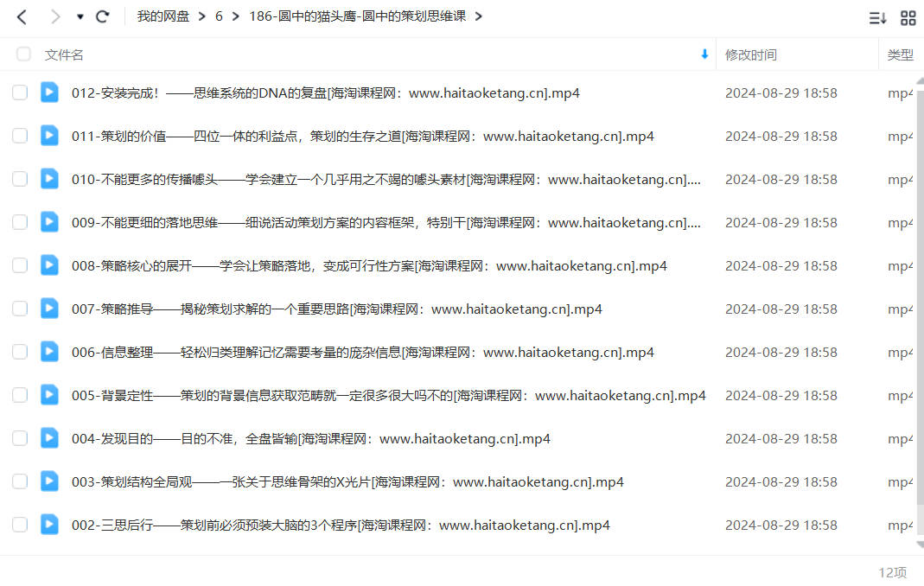
Task: Click video icon of 003-策划结构全局观 file
Action: [x=49, y=481]
